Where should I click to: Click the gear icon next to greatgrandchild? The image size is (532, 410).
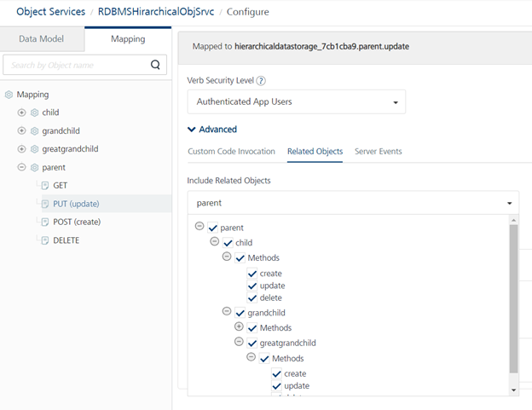[x=34, y=149]
